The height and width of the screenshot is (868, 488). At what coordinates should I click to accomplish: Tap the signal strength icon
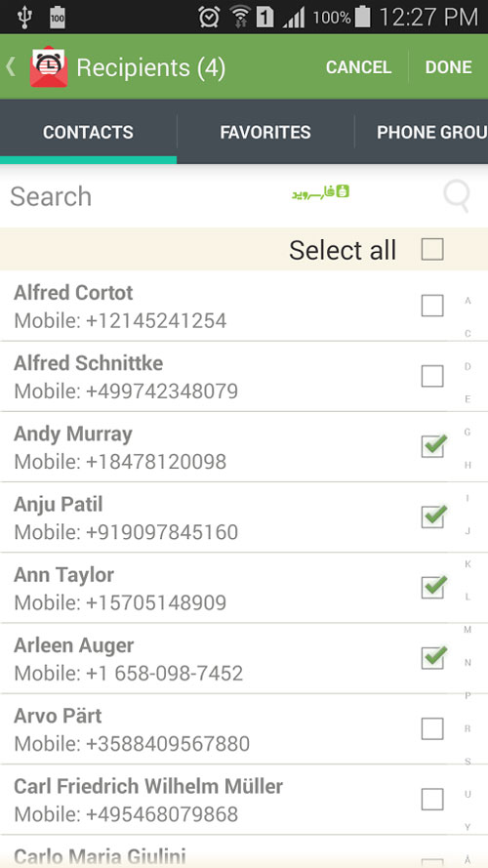(294, 18)
